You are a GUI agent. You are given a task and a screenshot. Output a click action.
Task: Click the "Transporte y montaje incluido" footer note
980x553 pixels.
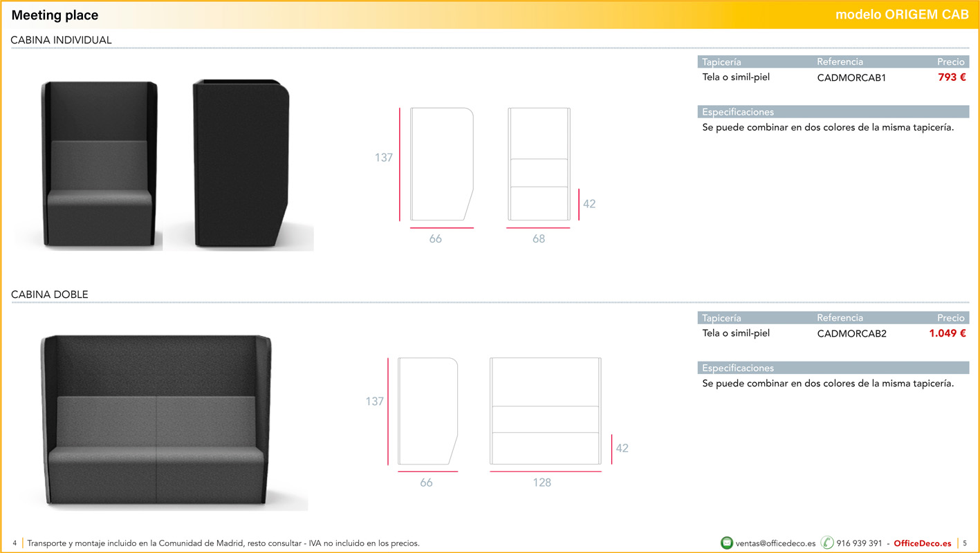coord(223,543)
